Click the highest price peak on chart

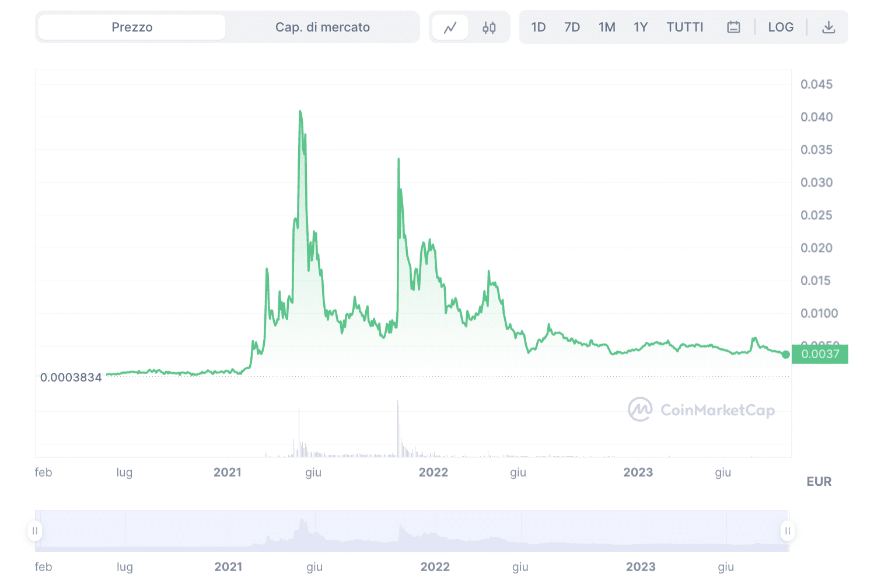[300, 111]
